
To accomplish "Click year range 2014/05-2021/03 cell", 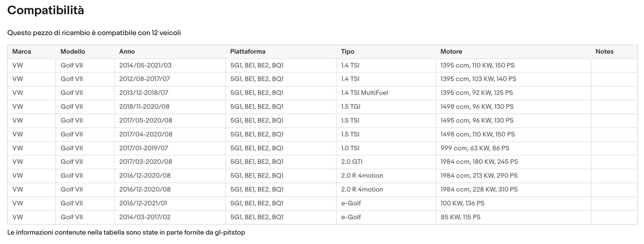I will coord(145,65).
